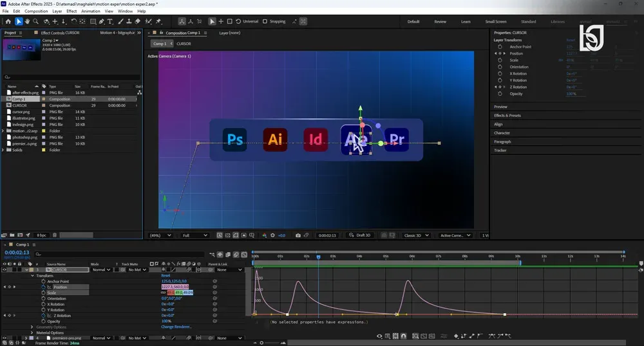Click the CURSOR layer label color swatch
The width and height of the screenshot is (644, 346).
click(31, 269)
